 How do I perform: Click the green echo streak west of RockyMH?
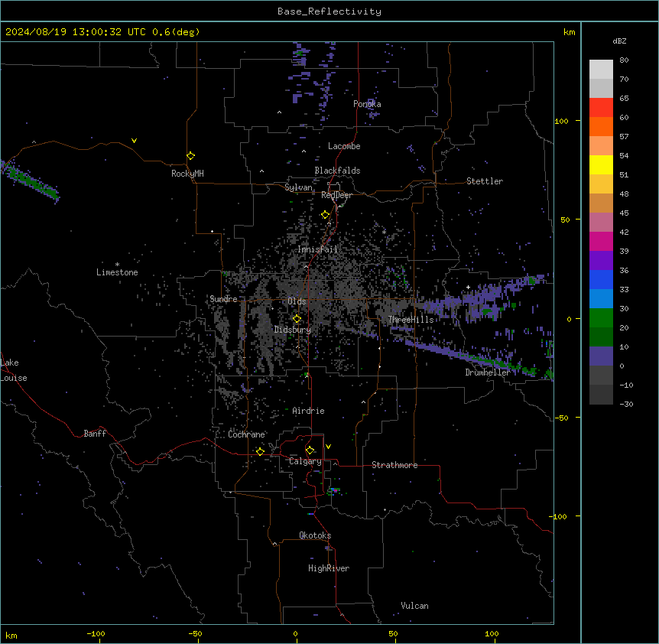[29, 181]
